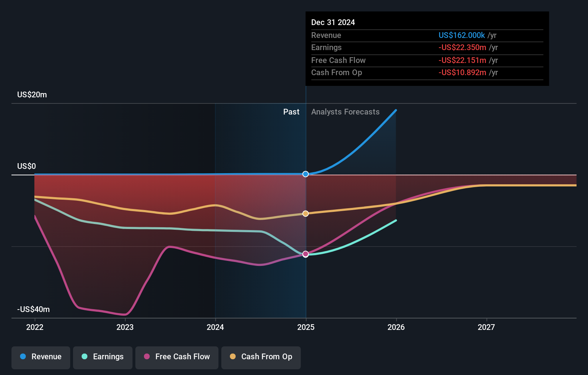Click the Cash From Op label in tooltip
This screenshot has width=588, height=375.
point(337,72)
